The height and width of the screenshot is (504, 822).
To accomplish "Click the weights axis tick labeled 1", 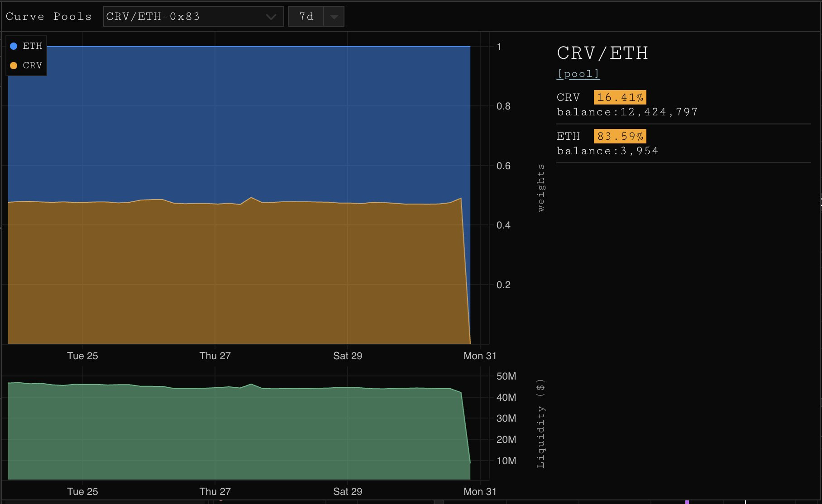I will coord(499,47).
